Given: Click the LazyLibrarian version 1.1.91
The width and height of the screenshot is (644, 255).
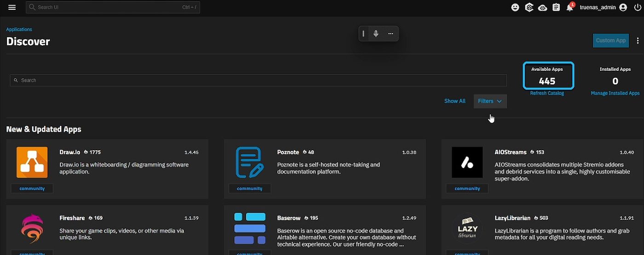Looking at the screenshot, I should [627, 218].
